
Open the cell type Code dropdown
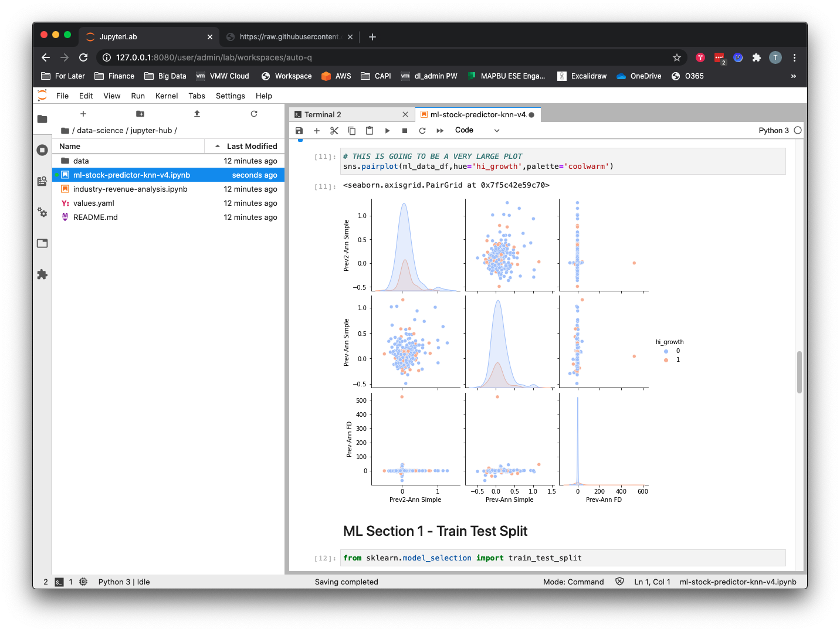[477, 130]
